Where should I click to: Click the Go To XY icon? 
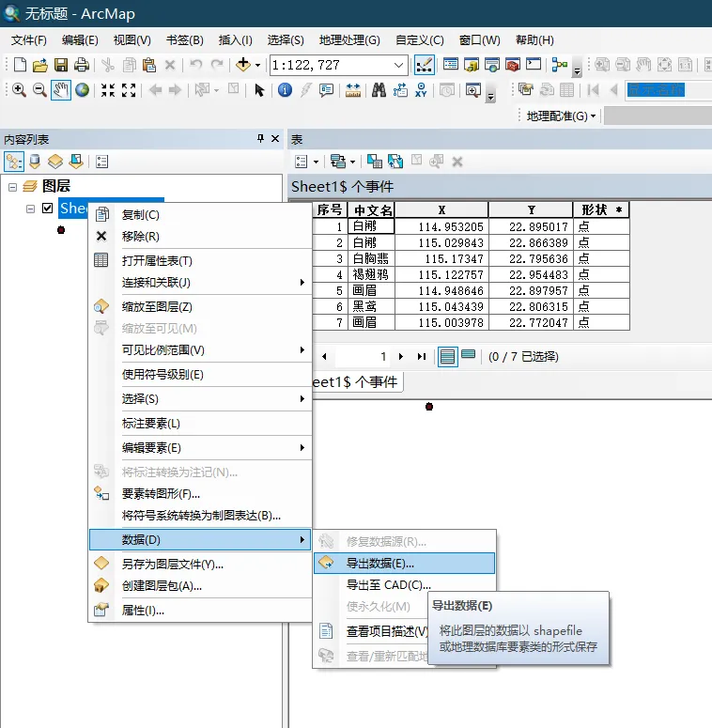point(421,89)
